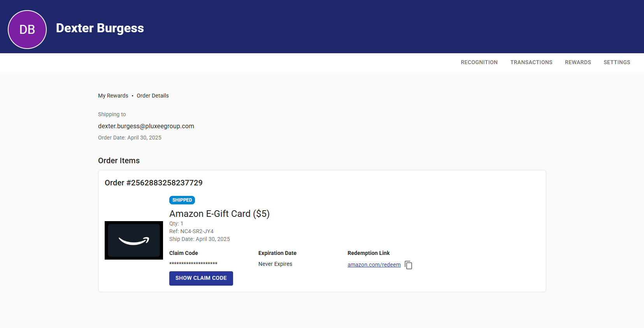Click the Order Details breadcrumb

153,96
